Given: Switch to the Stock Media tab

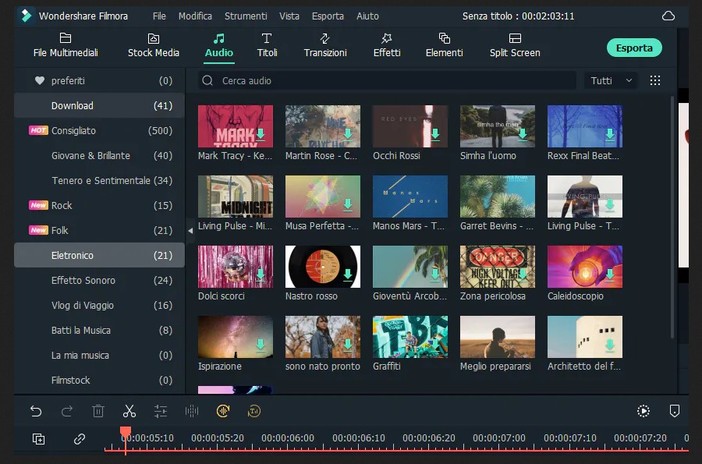Looking at the screenshot, I should point(153,45).
